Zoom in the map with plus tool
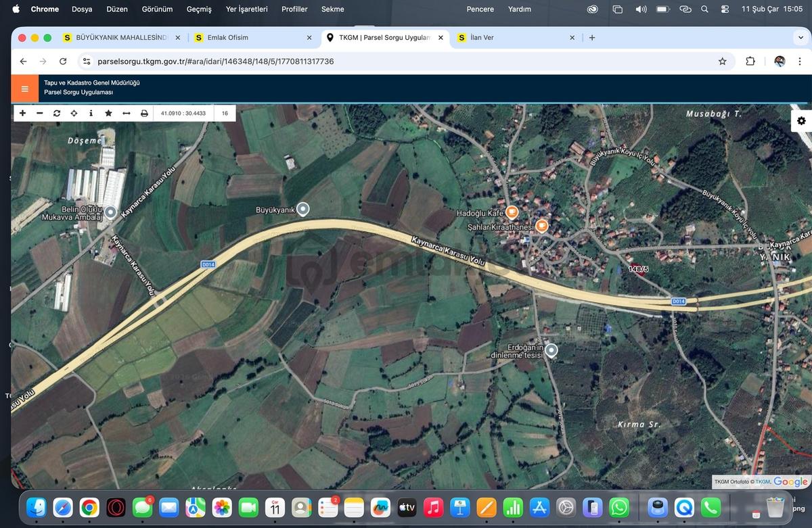 point(22,114)
